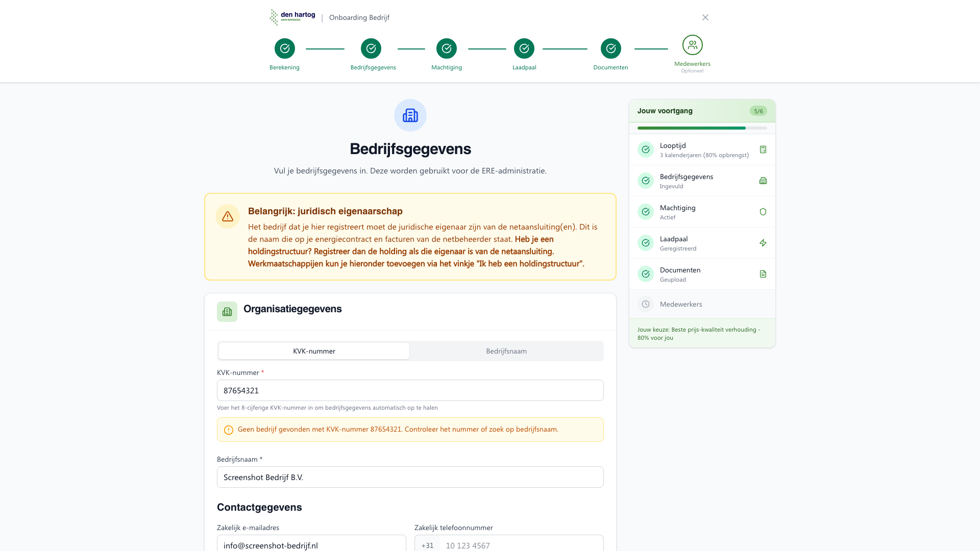Viewport: 980px width, 551px height.
Task: Click the Laadpaal step label
Action: coord(524,67)
